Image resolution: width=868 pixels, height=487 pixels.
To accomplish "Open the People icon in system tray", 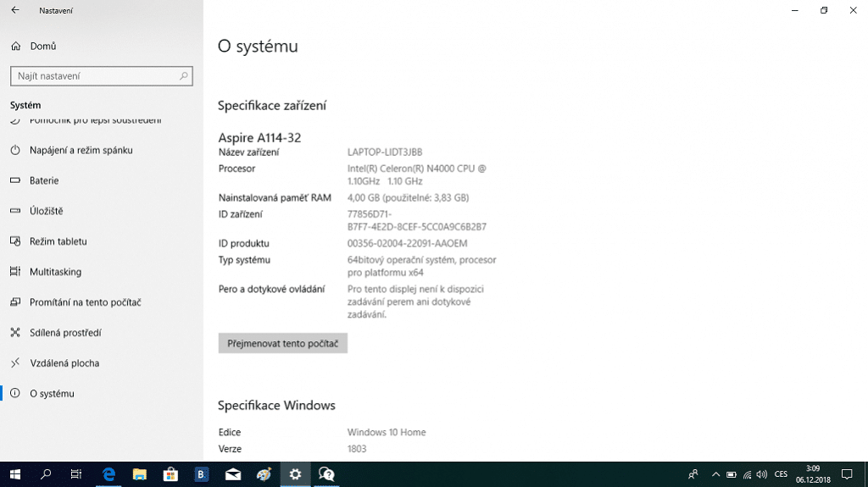I will [x=693, y=474].
